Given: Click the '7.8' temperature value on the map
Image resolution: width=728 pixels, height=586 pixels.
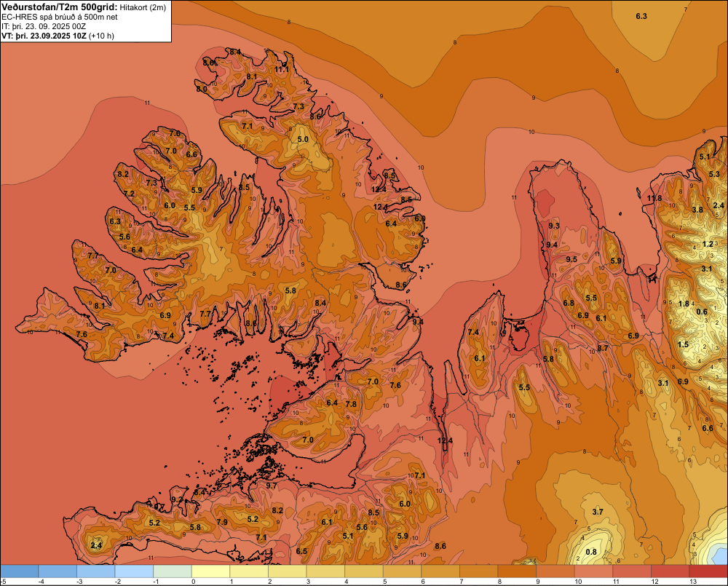Looking at the screenshot, I should coord(351,404).
